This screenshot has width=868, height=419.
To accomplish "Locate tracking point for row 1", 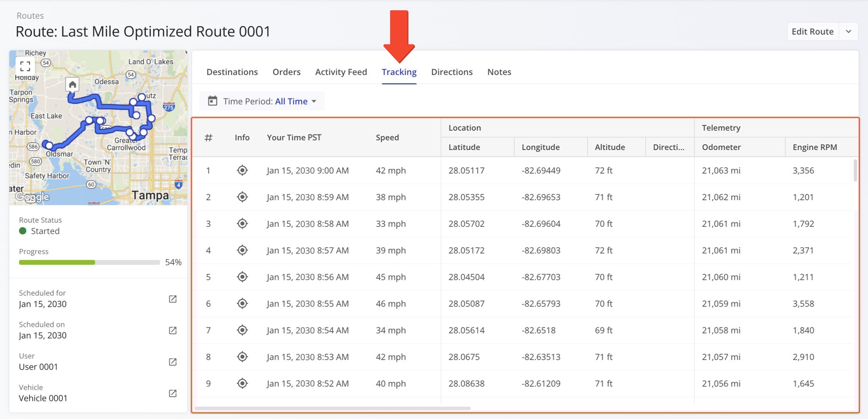I will click(x=242, y=170).
